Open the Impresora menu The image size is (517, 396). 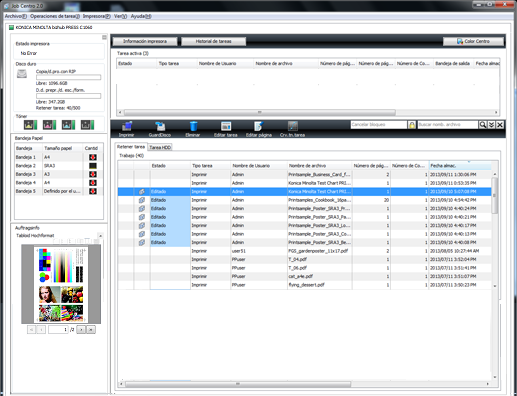coord(96,16)
